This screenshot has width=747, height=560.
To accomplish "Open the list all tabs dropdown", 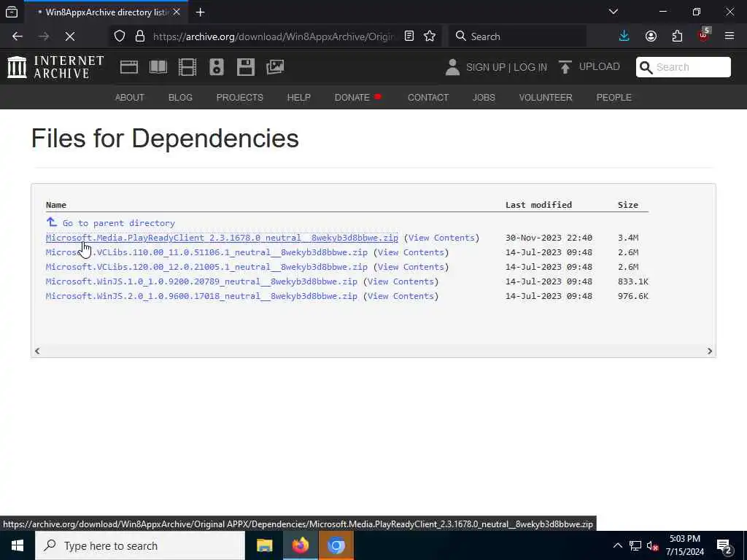I will click(x=614, y=12).
